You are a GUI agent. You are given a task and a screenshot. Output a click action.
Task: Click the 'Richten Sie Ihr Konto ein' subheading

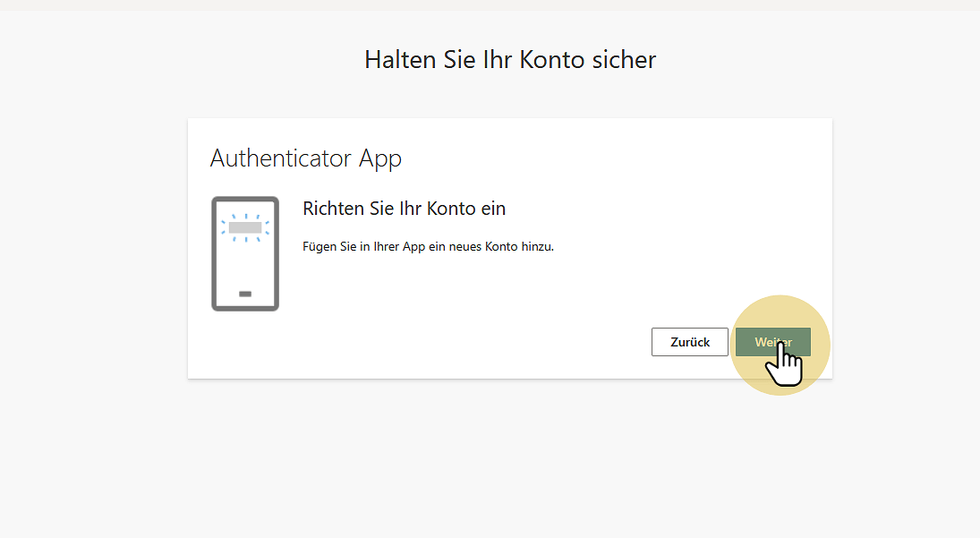[404, 209]
